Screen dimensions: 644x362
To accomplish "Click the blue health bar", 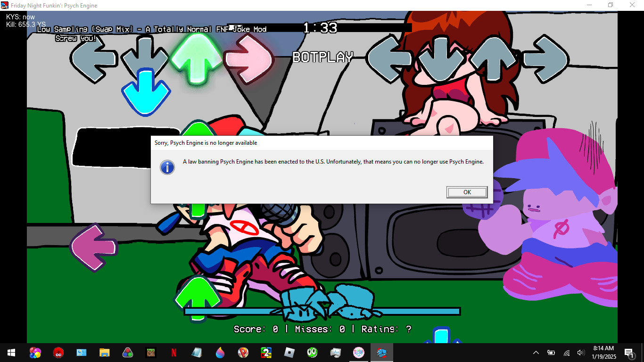I will (x=322, y=311).
